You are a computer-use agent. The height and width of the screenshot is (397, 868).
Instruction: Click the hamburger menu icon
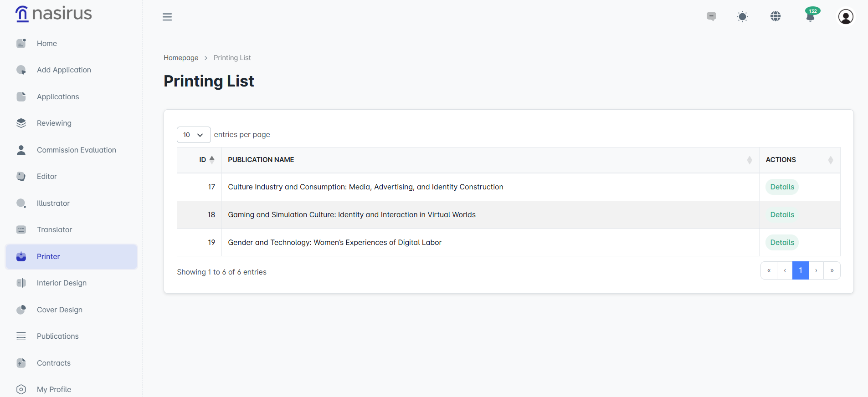pyautogui.click(x=167, y=17)
